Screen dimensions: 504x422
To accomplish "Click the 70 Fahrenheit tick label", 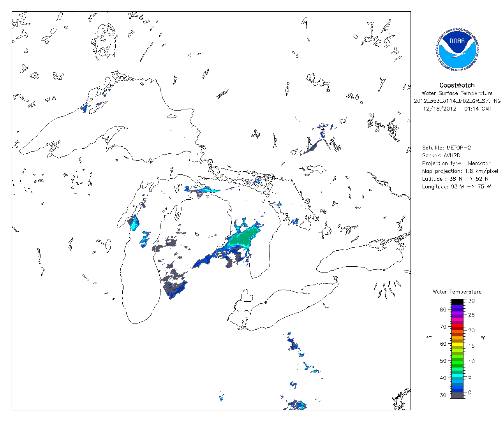I will (443, 327).
